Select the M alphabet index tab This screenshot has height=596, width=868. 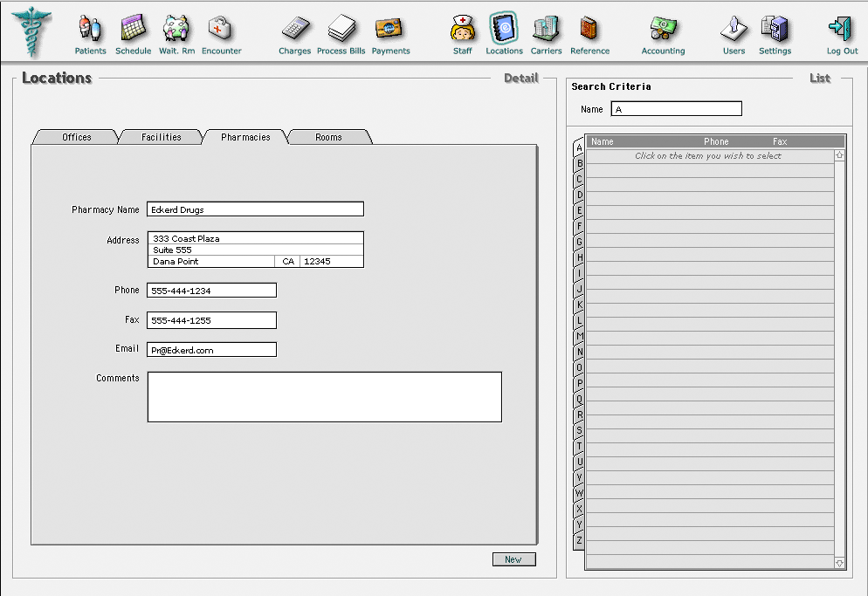[579, 336]
